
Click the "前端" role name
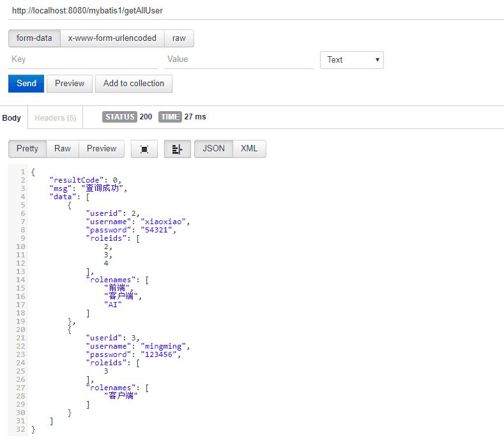pos(117,287)
